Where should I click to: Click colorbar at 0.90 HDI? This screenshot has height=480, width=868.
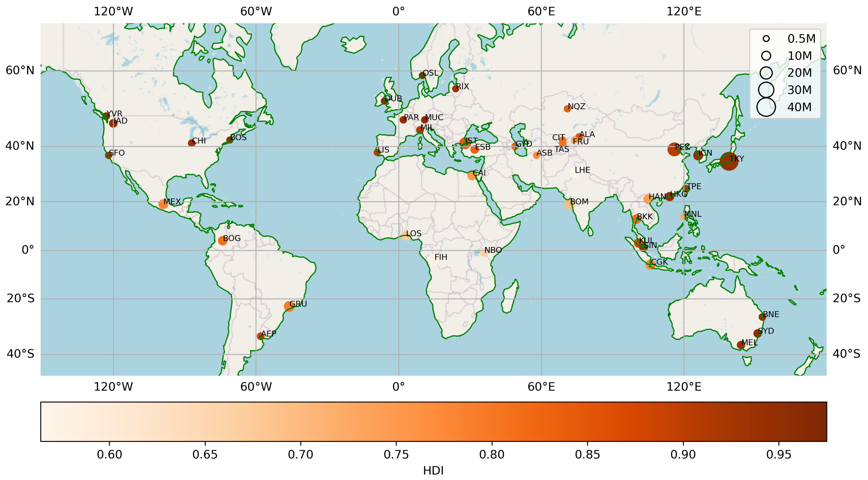click(683, 421)
